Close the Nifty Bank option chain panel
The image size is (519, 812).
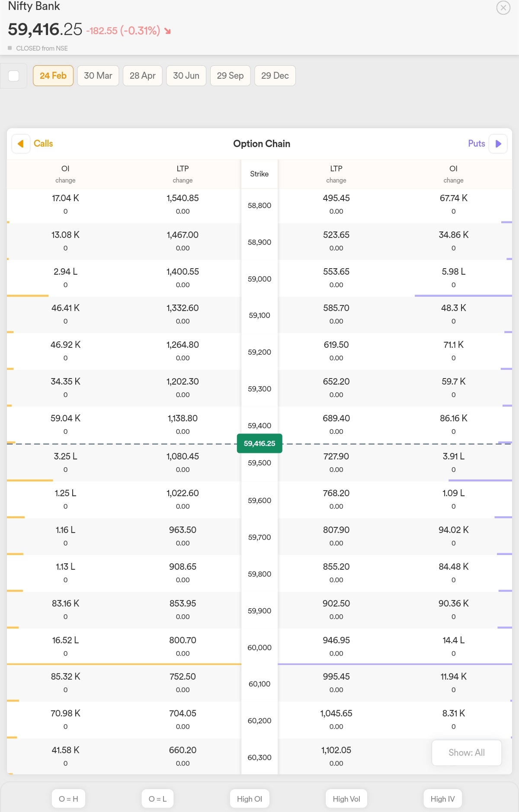click(503, 8)
